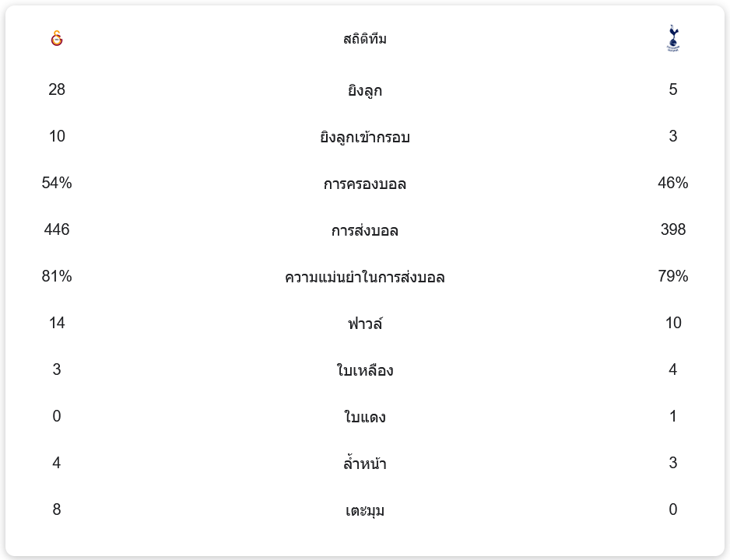Select Tottenham's 79% pass accuracy value
Image resolution: width=730 pixels, height=560 pixels.
tap(672, 276)
